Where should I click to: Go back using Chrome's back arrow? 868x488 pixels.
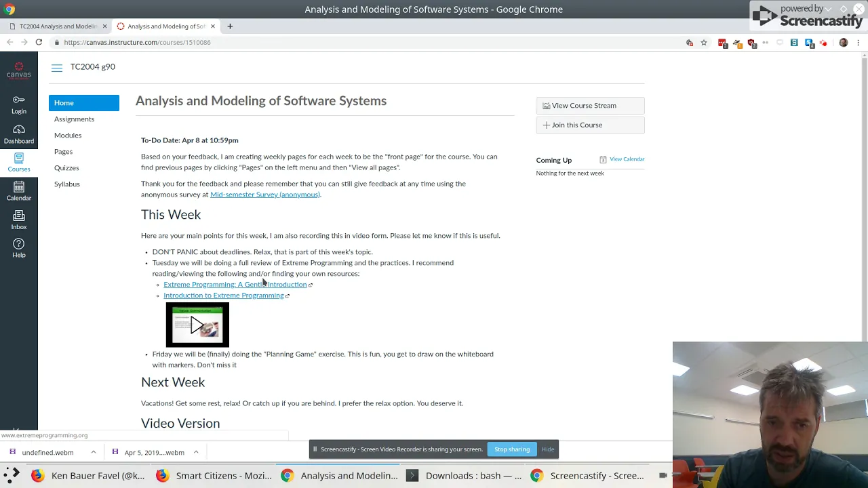(x=9, y=42)
